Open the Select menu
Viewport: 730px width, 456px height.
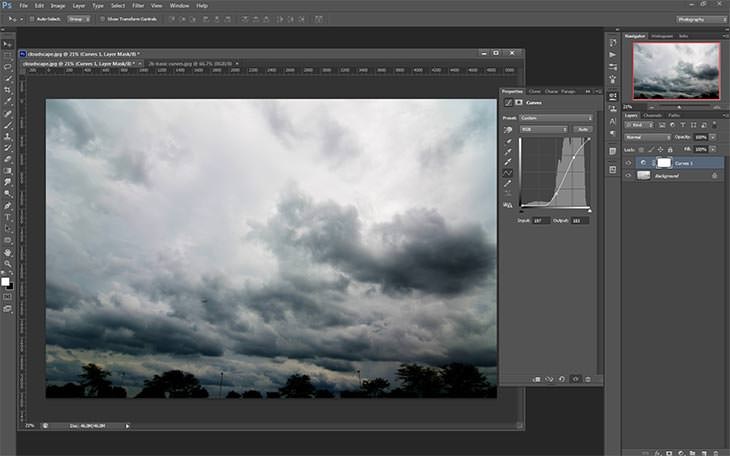(118, 6)
